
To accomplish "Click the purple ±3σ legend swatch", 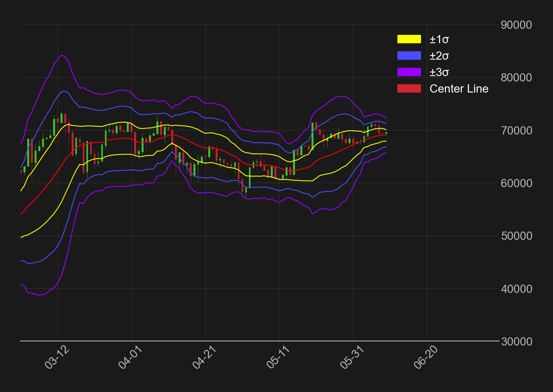I will [409, 72].
